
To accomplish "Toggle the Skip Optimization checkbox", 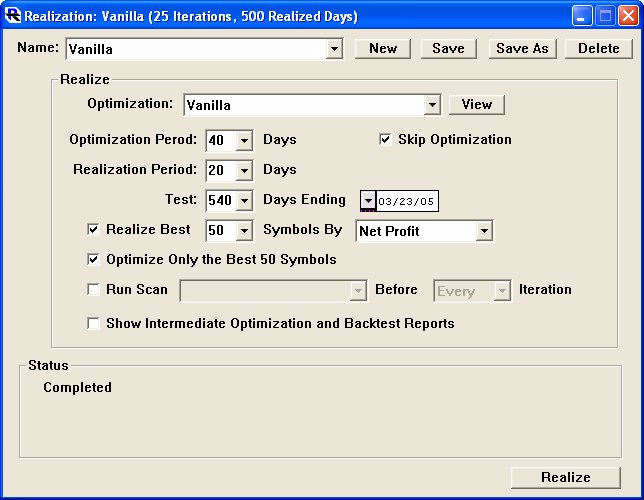I will (x=385, y=140).
